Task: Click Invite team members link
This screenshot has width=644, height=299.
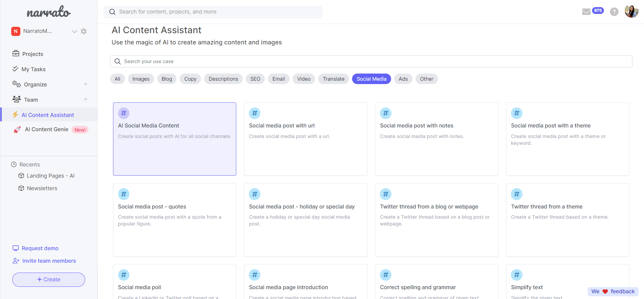Action: pos(49,261)
